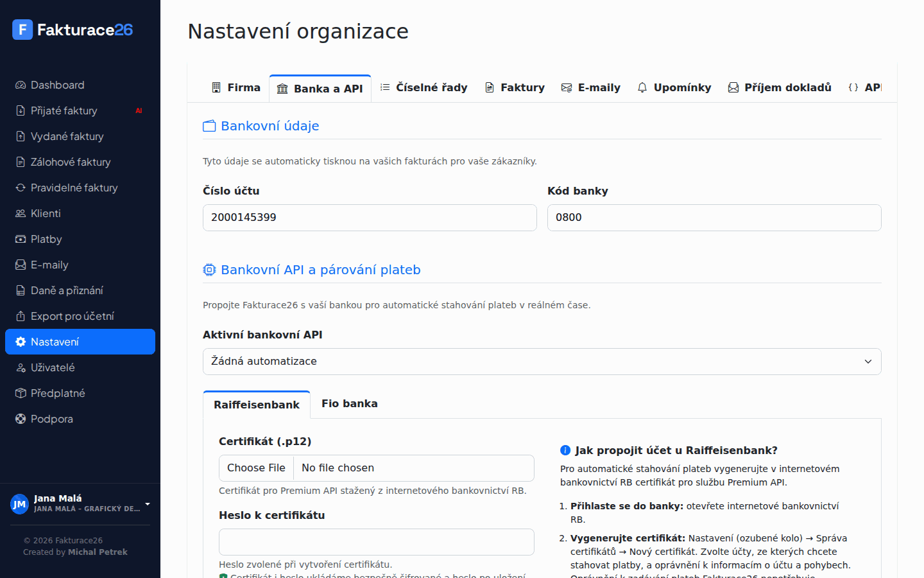This screenshot has width=924, height=578.
Task: Expand the Jana Malá account menu caret
Action: (x=148, y=504)
